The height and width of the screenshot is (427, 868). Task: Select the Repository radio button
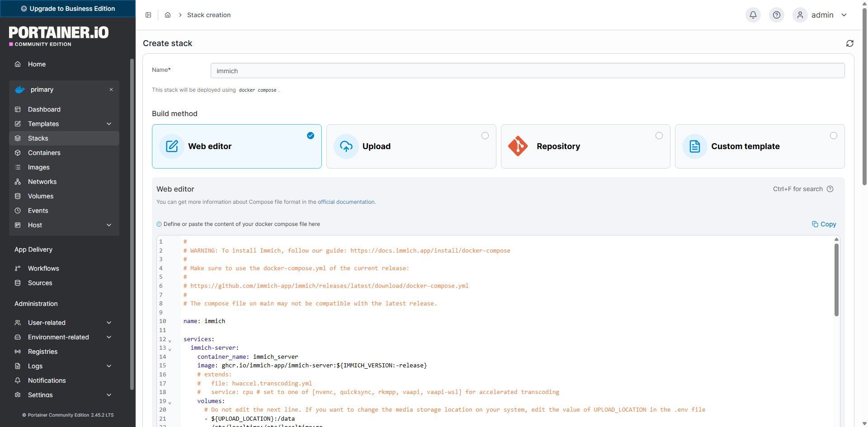(x=659, y=136)
